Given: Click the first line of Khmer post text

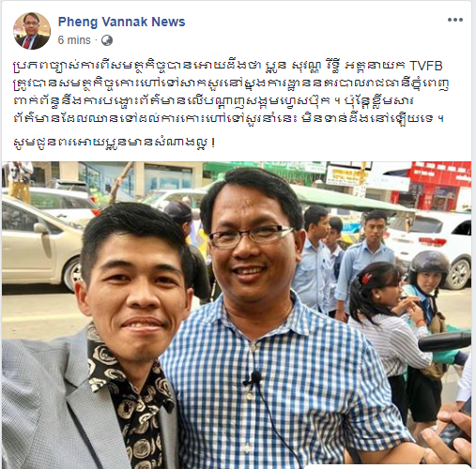Looking at the screenshot, I should click(228, 66).
